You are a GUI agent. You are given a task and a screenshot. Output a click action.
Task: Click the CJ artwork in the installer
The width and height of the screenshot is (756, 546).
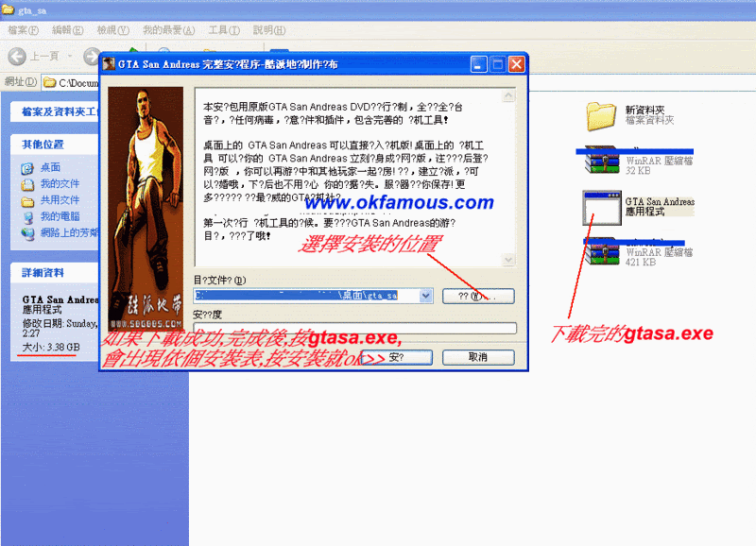[146, 209]
